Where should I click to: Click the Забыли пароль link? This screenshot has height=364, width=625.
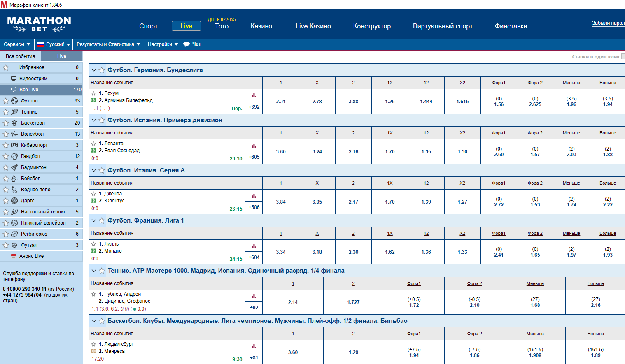click(608, 23)
